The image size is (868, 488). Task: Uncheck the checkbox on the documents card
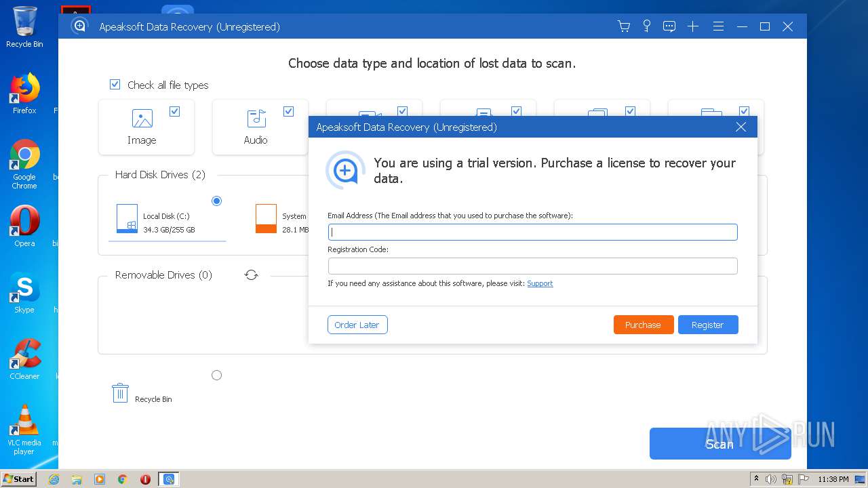point(630,111)
